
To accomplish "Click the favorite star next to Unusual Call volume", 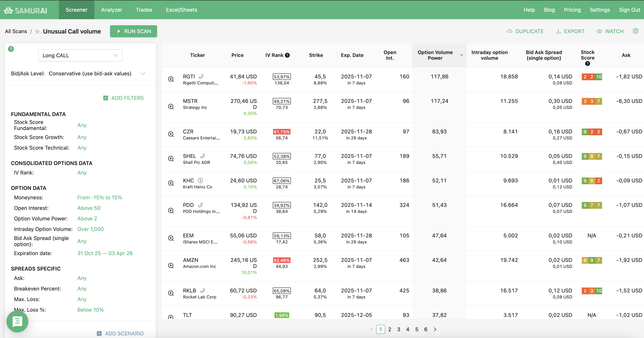I will click(37, 31).
